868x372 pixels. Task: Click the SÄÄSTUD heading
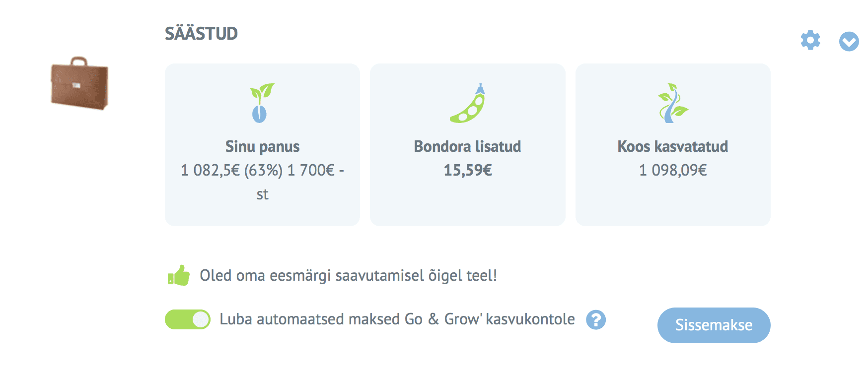tap(201, 34)
